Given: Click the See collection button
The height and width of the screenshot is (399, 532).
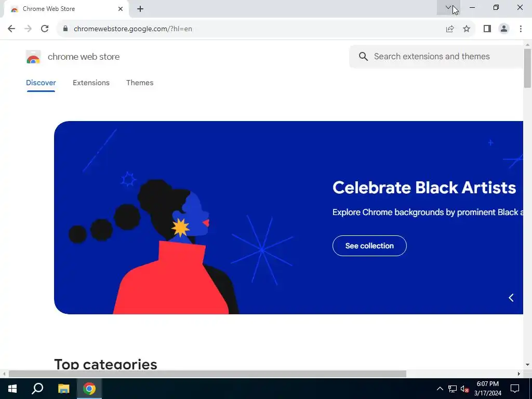Looking at the screenshot, I should coord(369,246).
